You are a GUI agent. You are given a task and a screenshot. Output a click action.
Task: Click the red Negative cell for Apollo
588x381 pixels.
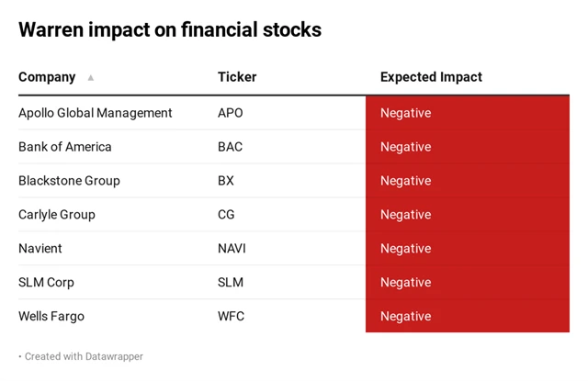pos(467,113)
